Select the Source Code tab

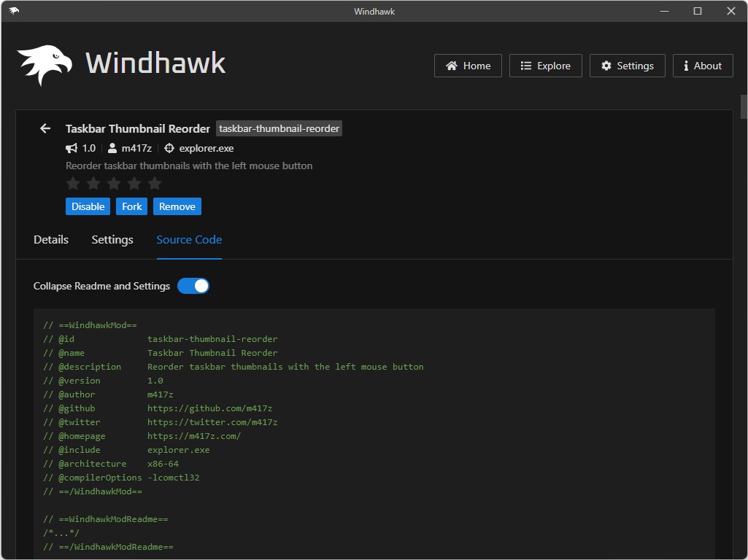coord(188,239)
